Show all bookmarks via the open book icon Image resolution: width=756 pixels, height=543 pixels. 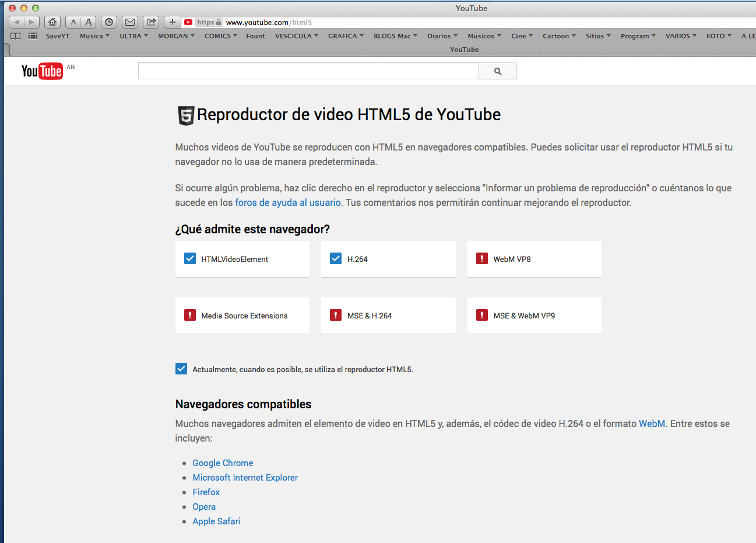[16, 36]
